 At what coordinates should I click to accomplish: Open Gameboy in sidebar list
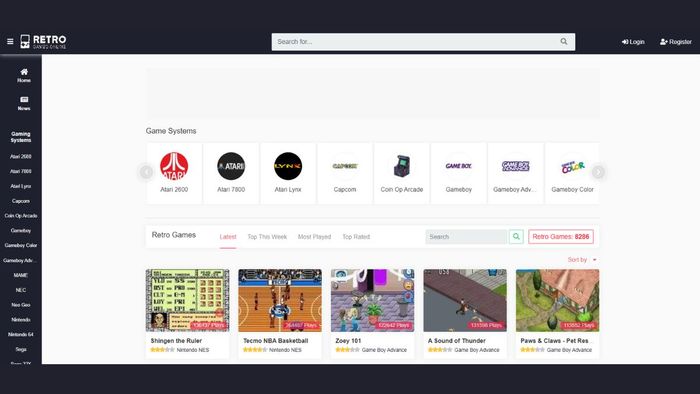pyautogui.click(x=21, y=231)
